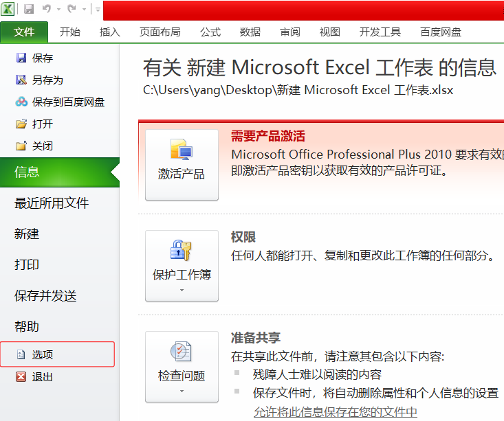Open the 页面布局 ribbon tab

point(160,32)
